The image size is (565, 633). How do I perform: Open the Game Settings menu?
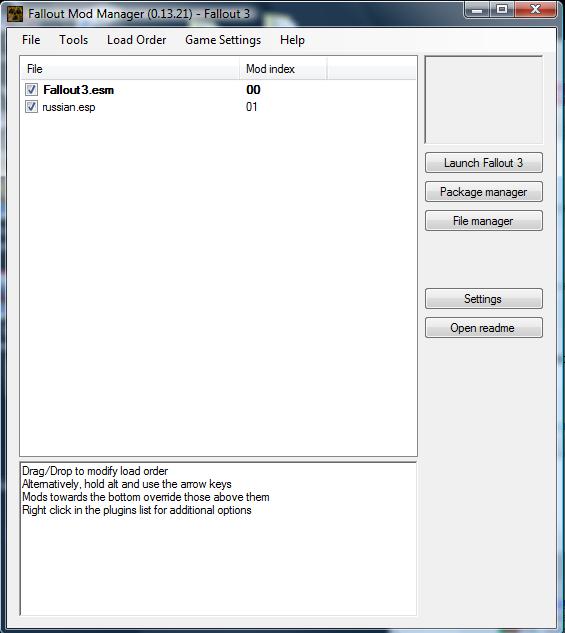223,40
